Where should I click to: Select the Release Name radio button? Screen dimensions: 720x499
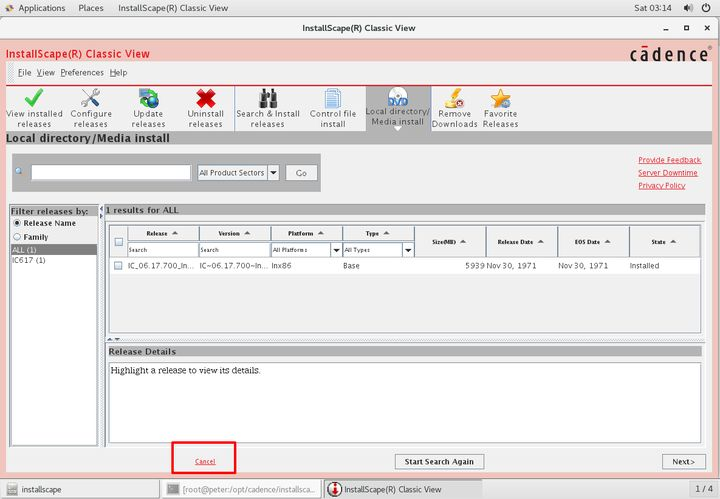click(17, 223)
